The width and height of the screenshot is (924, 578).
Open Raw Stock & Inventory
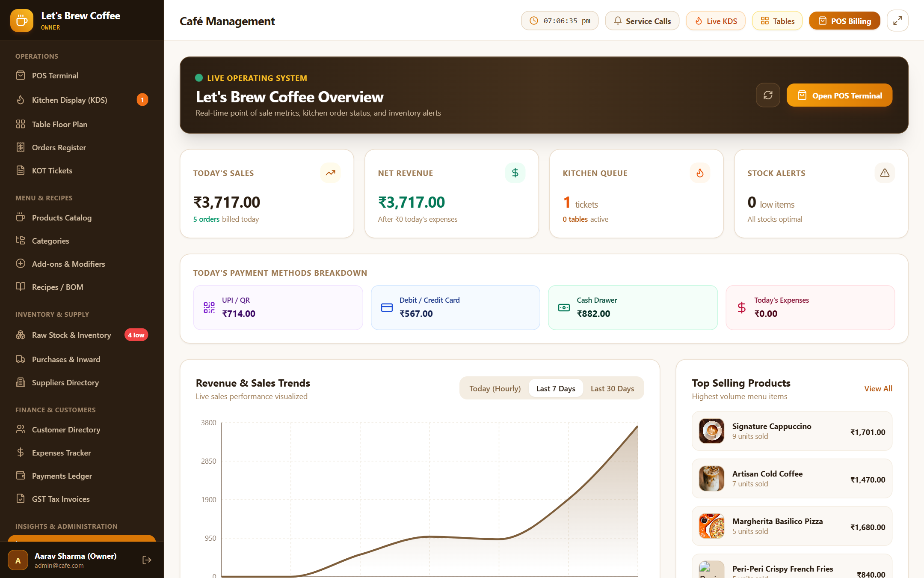(x=82, y=335)
